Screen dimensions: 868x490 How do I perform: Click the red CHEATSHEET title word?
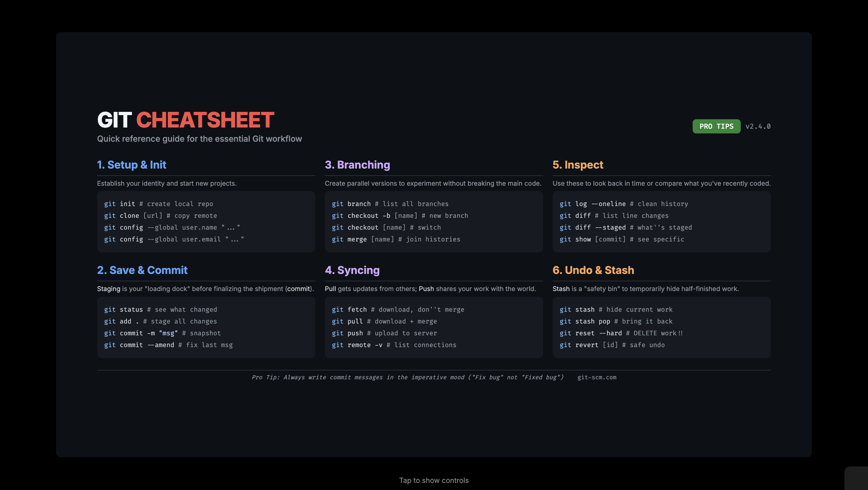pyautogui.click(x=205, y=120)
